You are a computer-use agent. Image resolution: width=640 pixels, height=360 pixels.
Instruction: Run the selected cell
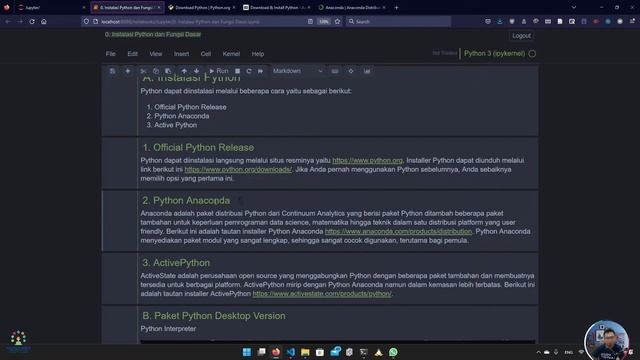click(x=219, y=71)
